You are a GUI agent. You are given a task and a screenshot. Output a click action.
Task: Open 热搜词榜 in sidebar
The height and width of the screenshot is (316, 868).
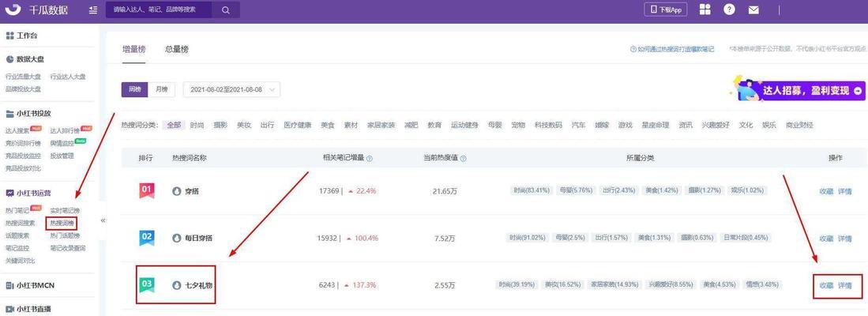pos(62,223)
